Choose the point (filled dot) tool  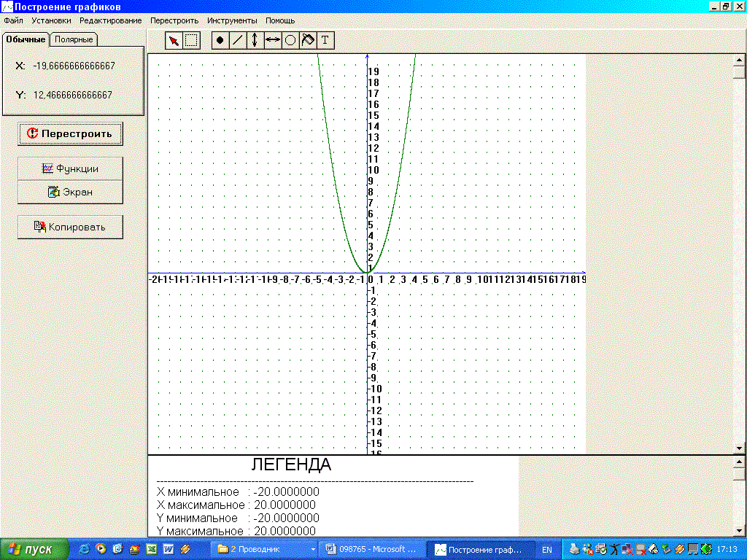pyautogui.click(x=220, y=41)
